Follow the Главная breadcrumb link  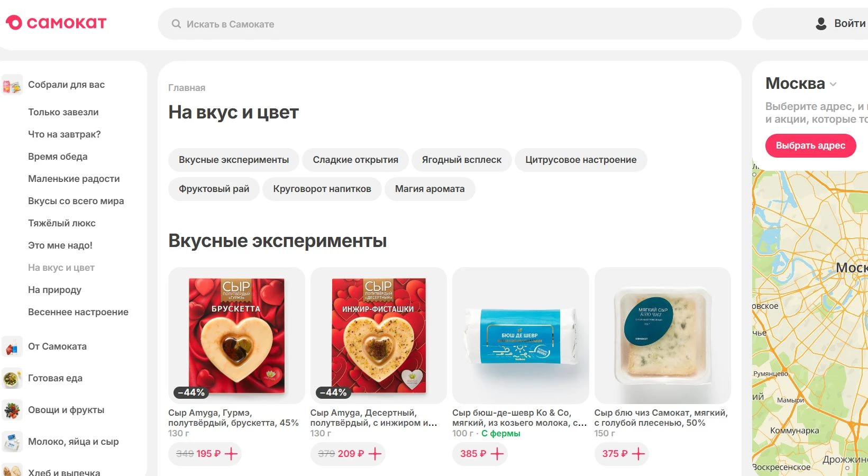[x=187, y=88]
